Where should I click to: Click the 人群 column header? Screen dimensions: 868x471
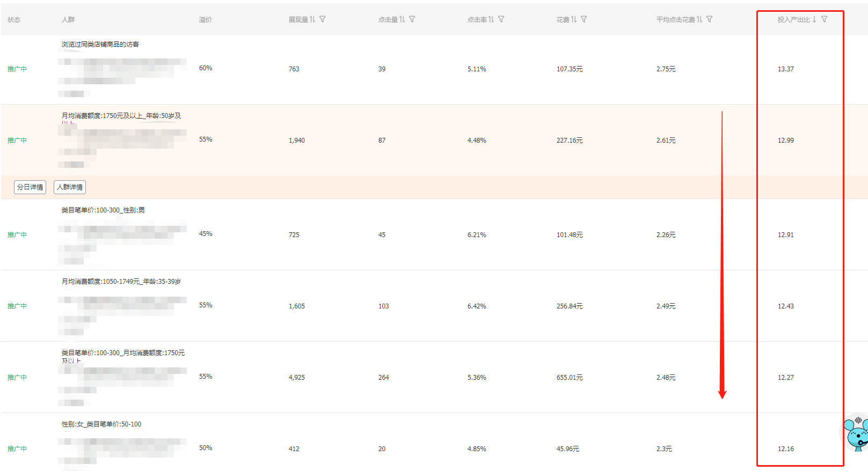click(x=68, y=20)
